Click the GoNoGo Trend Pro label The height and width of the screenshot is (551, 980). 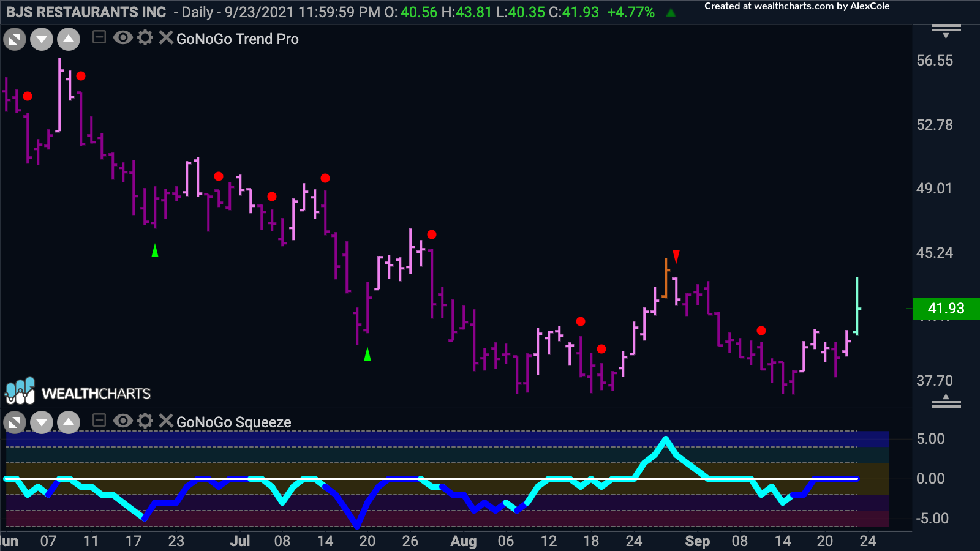coord(238,39)
